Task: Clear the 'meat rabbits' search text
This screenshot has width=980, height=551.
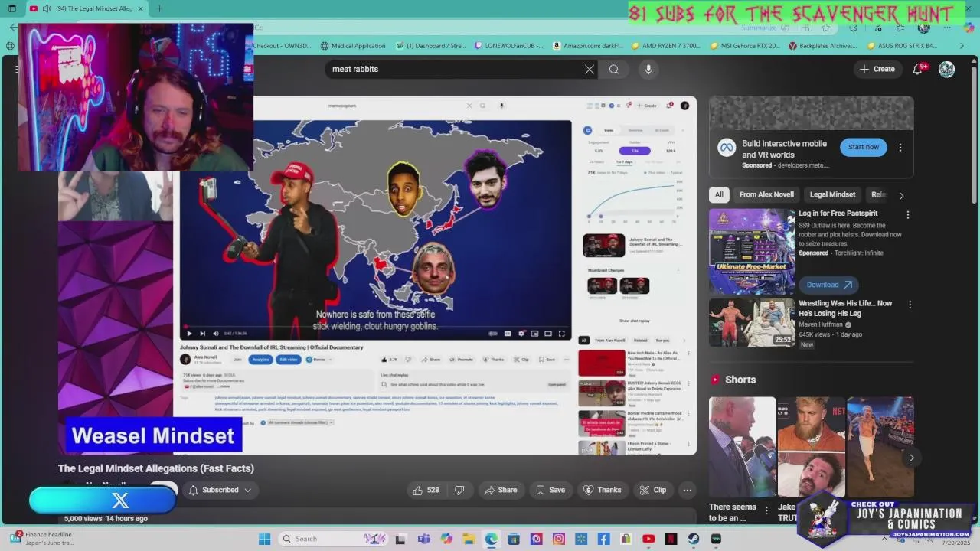Action: (590, 69)
